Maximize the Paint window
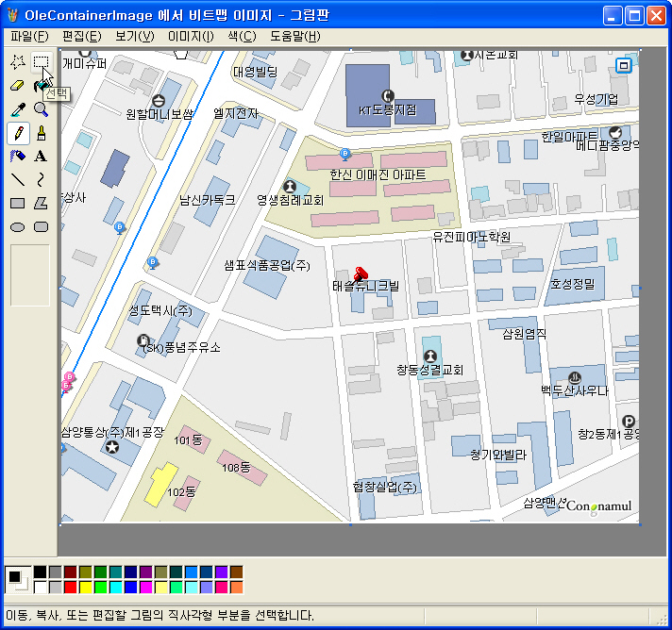This screenshot has width=672, height=630. click(634, 16)
